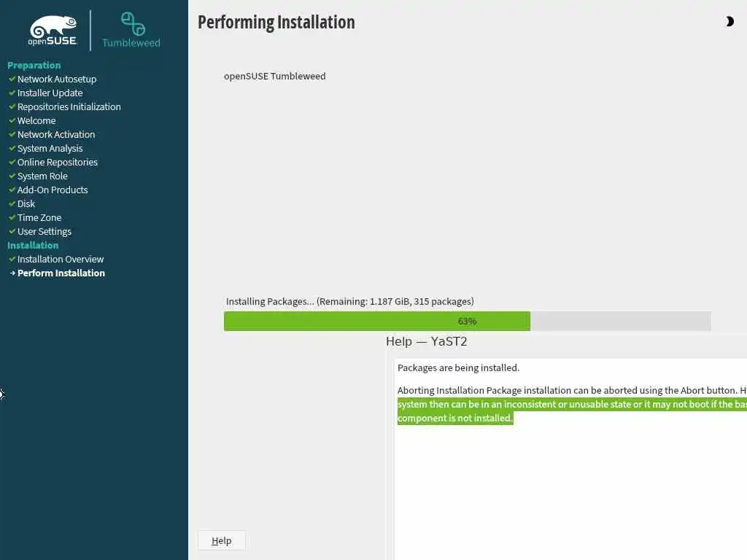Click the check mark beside System Role
The width and height of the screenshot is (747, 560).
[12, 176]
